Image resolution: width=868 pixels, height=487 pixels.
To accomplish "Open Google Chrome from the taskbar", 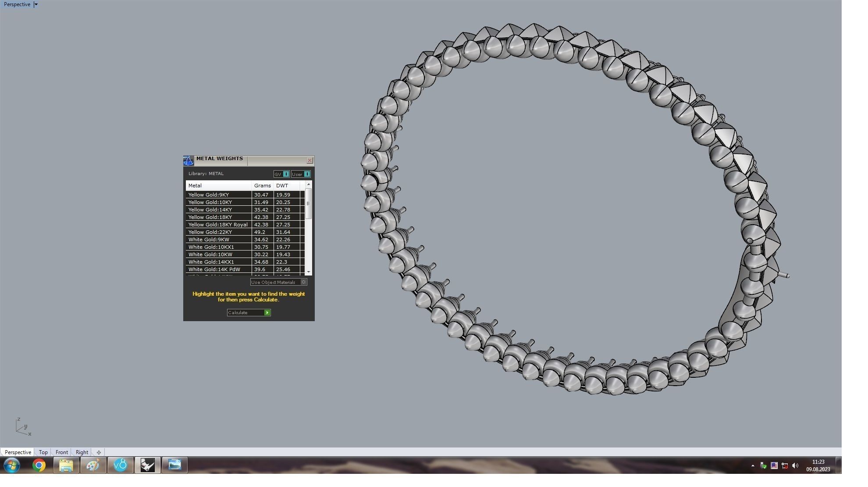I will (x=39, y=466).
